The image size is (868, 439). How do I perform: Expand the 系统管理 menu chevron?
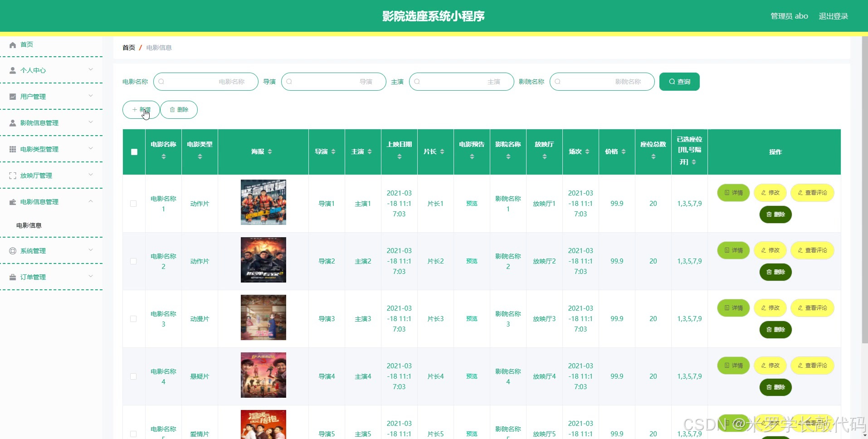(x=91, y=250)
